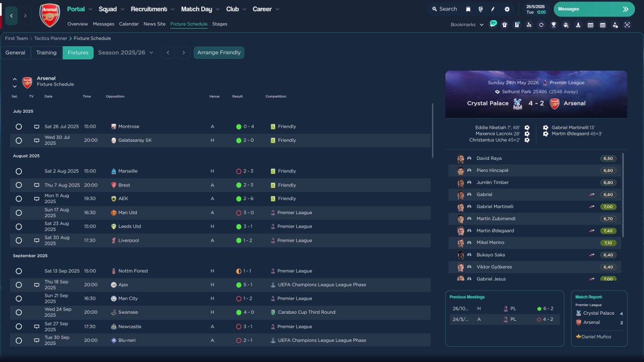
Task: Open the bookmark icon next to Search
Action: pos(468,9)
